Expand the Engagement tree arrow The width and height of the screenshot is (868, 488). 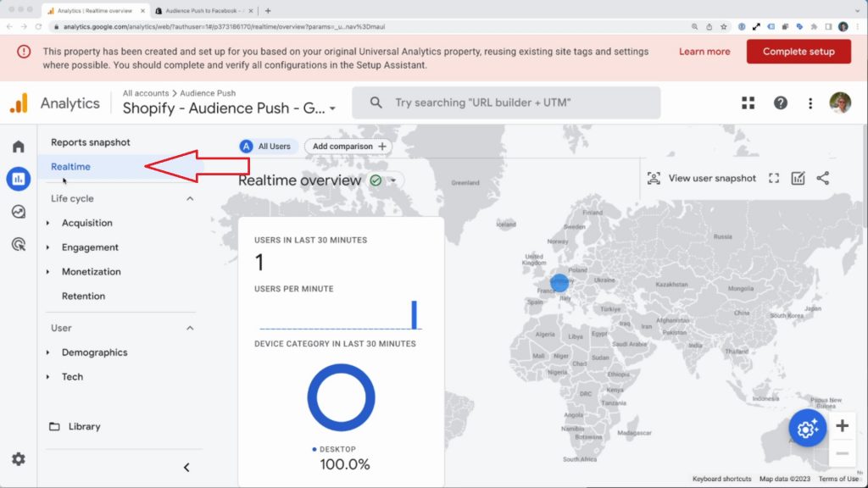pos(47,247)
